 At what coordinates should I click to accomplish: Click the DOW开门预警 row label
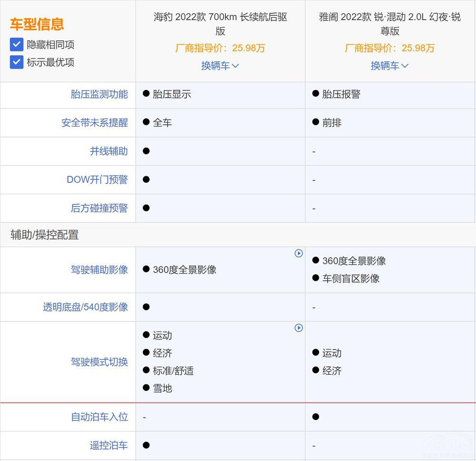click(99, 180)
